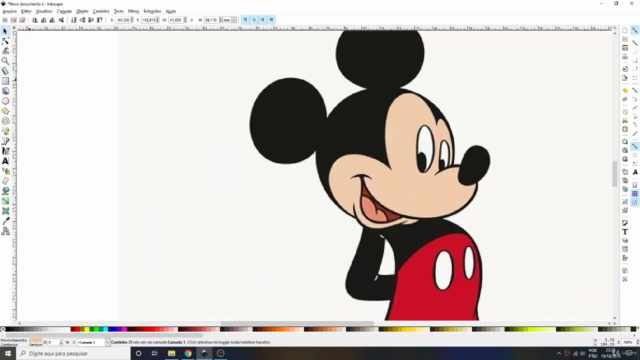The image size is (640, 360).
Task: Click Rotate 90 degrees counter-clockwise icon
Action: [35, 20]
